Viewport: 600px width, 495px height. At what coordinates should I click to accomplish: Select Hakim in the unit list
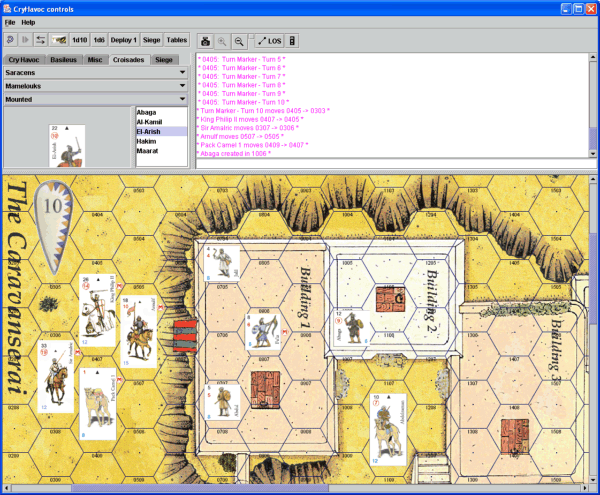pos(161,141)
